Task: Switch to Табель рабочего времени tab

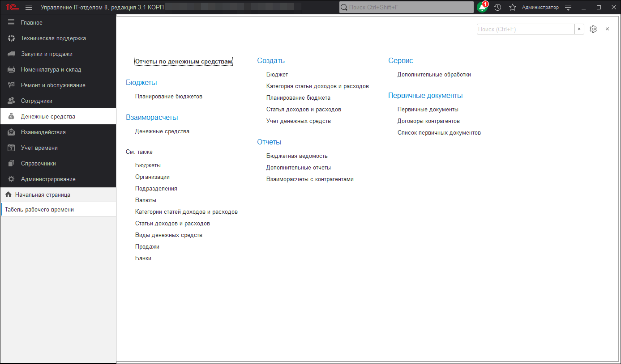Action: [x=39, y=209]
